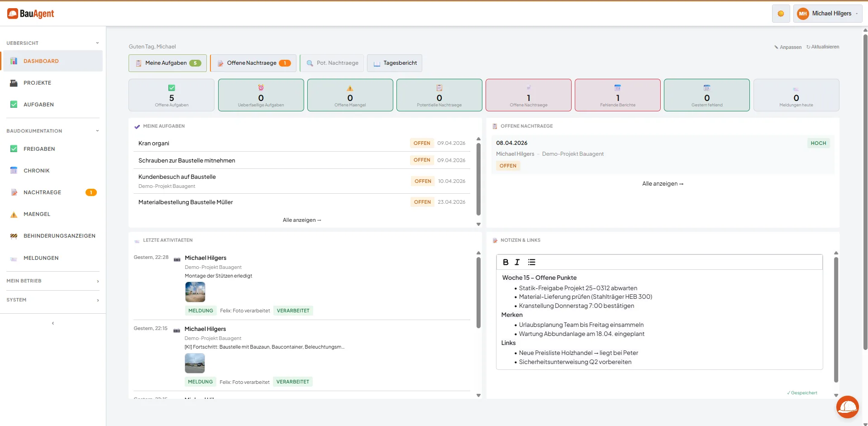Open the photo thumbnail from Montage der Stützen

pos(195,292)
